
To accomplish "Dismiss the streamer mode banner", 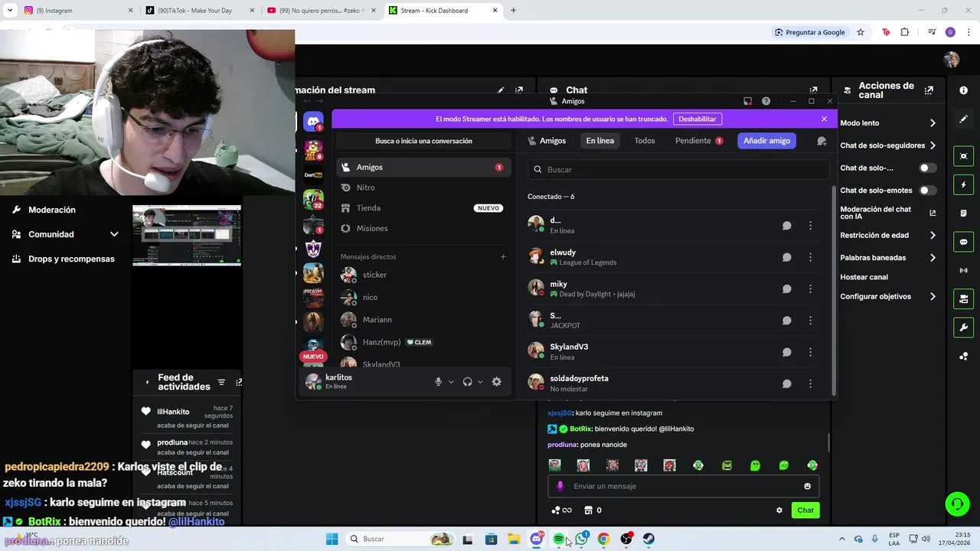I will coord(824,119).
